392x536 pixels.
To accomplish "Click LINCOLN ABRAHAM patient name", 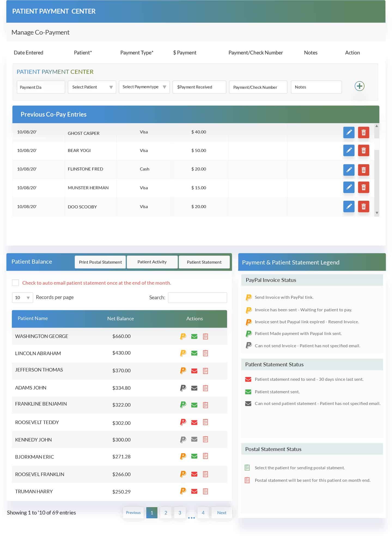I will (x=38, y=353).
